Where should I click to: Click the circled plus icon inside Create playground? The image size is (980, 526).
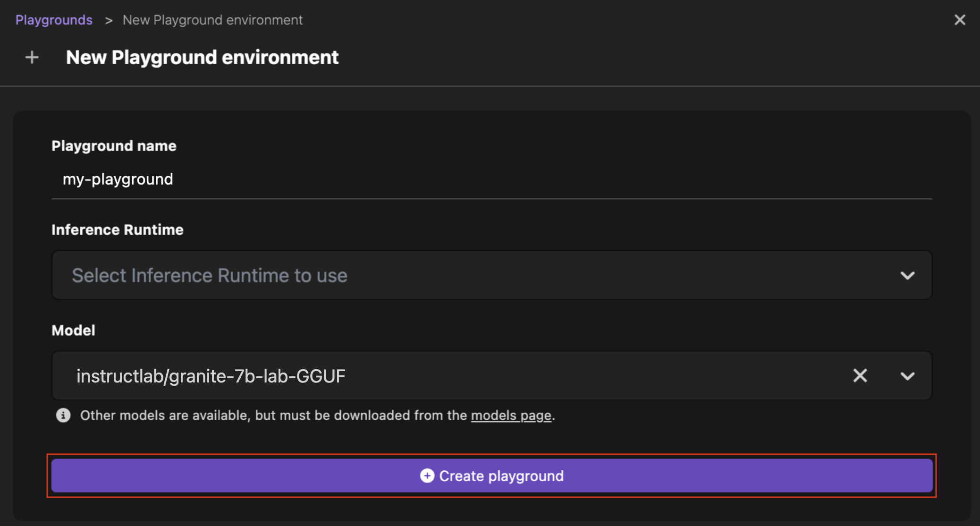tap(426, 476)
